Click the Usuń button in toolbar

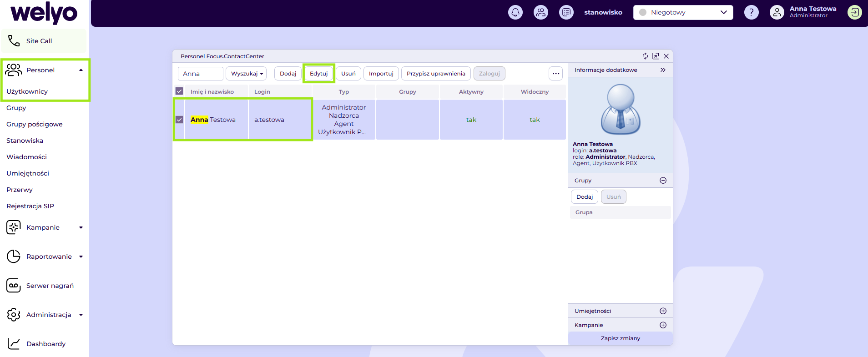[x=348, y=74]
